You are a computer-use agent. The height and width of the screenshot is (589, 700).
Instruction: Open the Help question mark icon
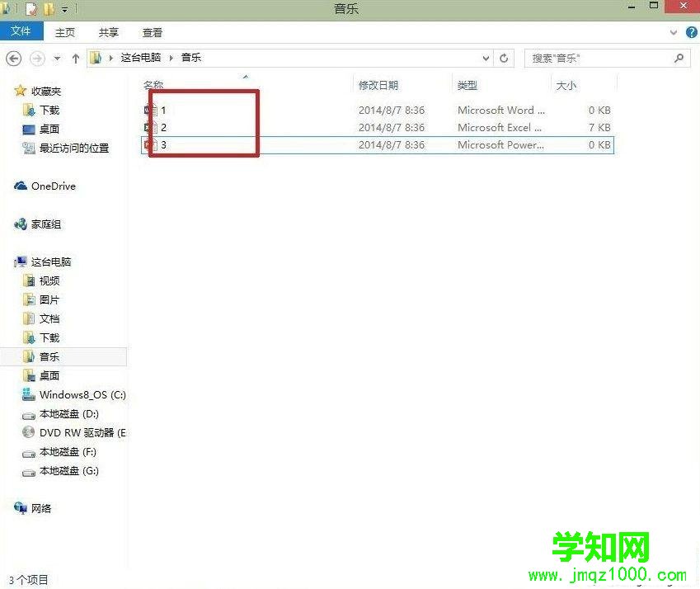click(x=691, y=32)
